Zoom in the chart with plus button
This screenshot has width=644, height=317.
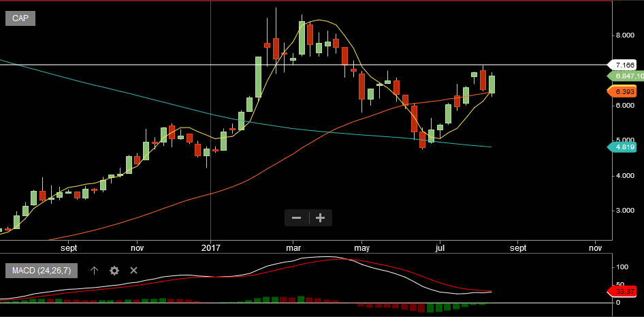tap(321, 217)
